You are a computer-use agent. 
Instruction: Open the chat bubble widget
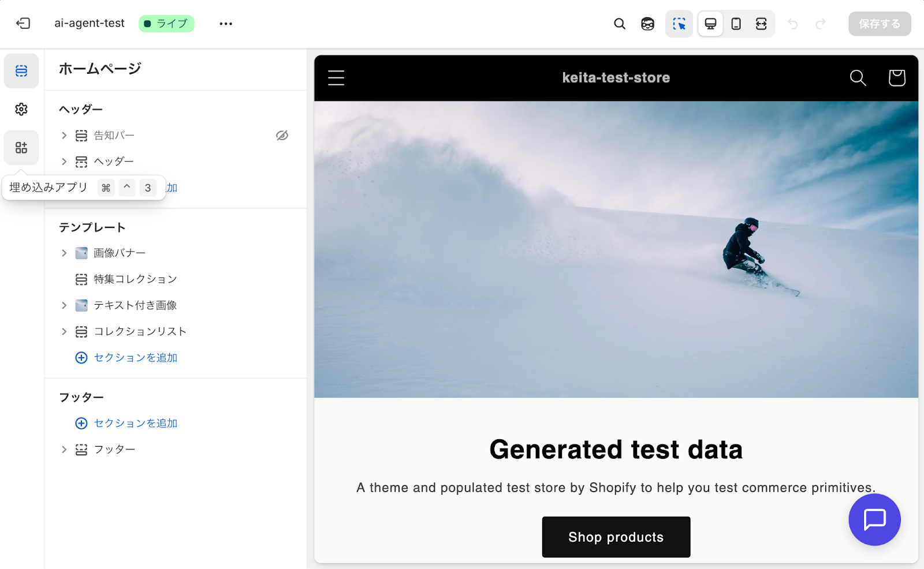coord(875,519)
